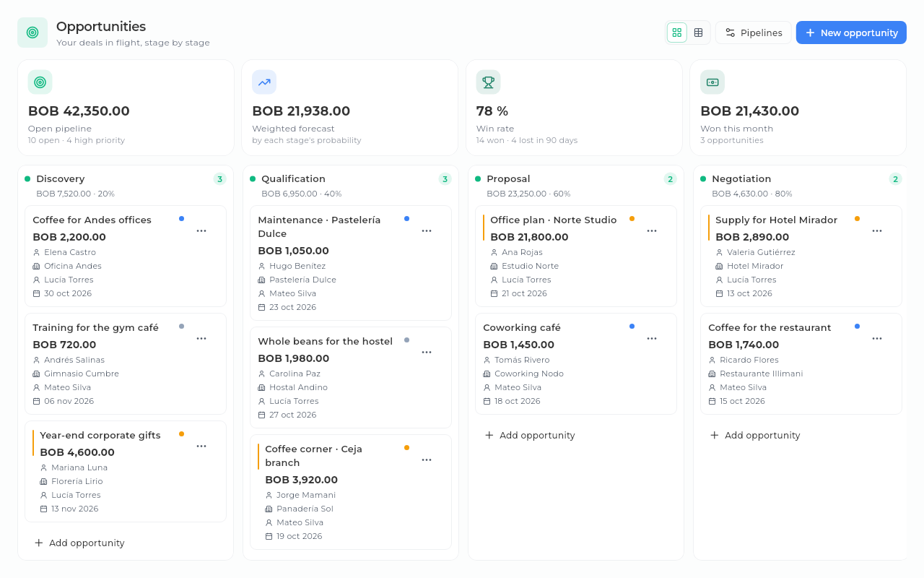Click the calendar icon beside 18 oct 2026
This screenshot has width=924, height=578.
pos(487,401)
